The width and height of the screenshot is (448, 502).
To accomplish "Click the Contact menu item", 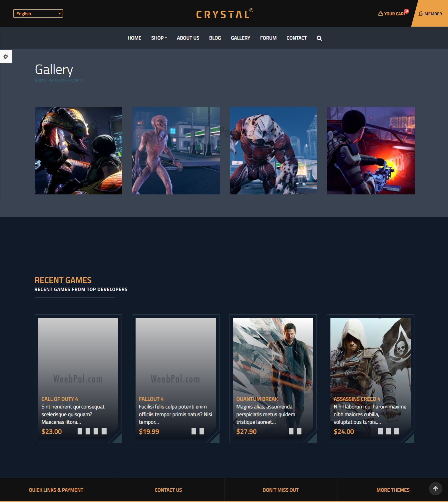I will 296,38.
